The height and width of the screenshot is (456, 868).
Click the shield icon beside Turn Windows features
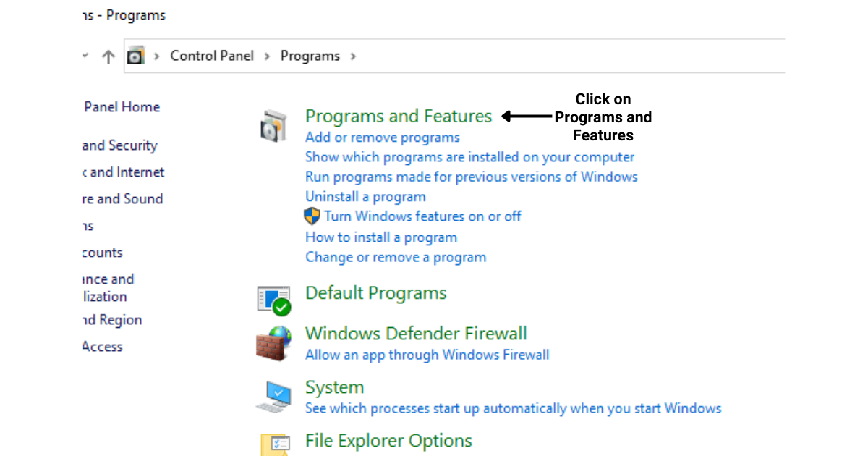312,216
